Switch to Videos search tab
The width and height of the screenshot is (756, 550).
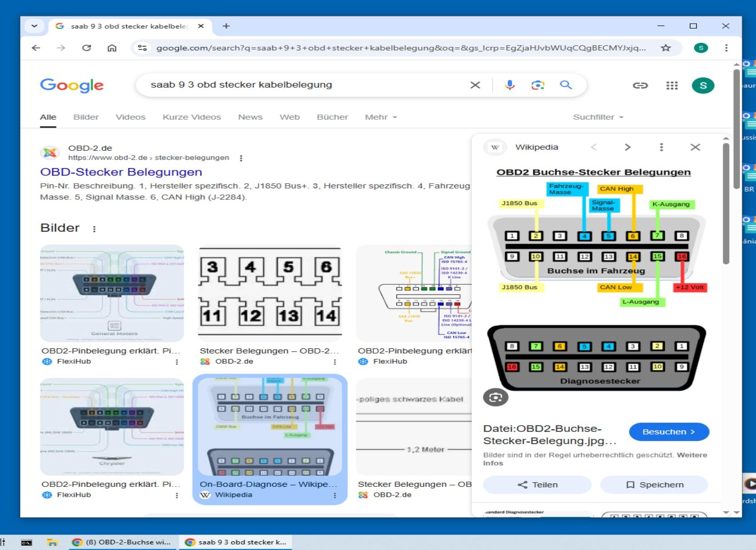tap(130, 117)
